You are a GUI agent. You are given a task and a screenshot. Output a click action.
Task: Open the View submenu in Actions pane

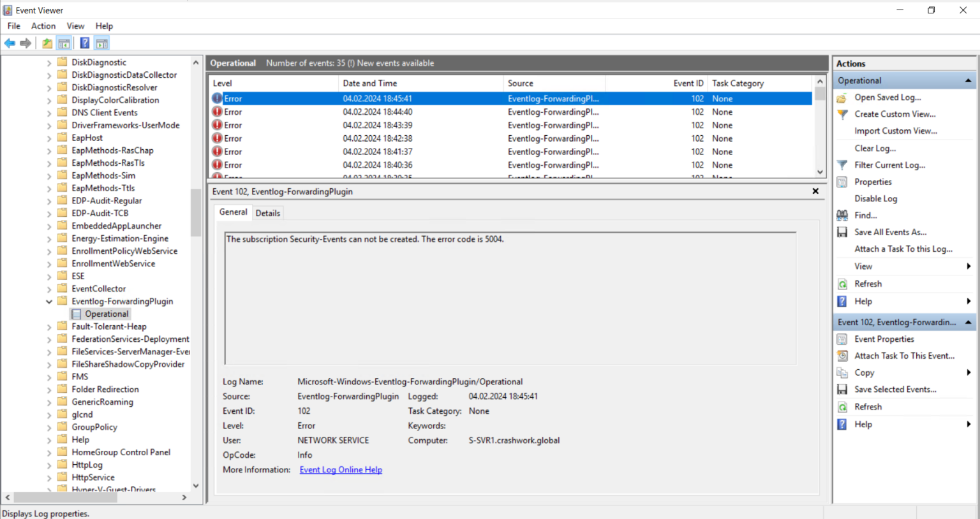(x=863, y=266)
